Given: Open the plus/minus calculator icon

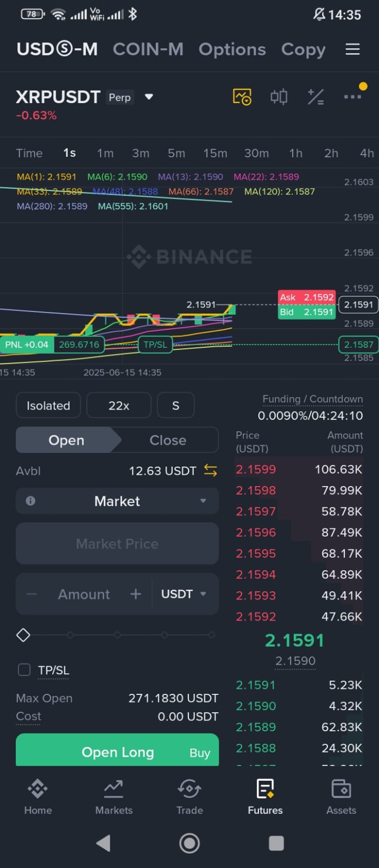Looking at the screenshot, I should pyautogui.click(x=315, y=97).
